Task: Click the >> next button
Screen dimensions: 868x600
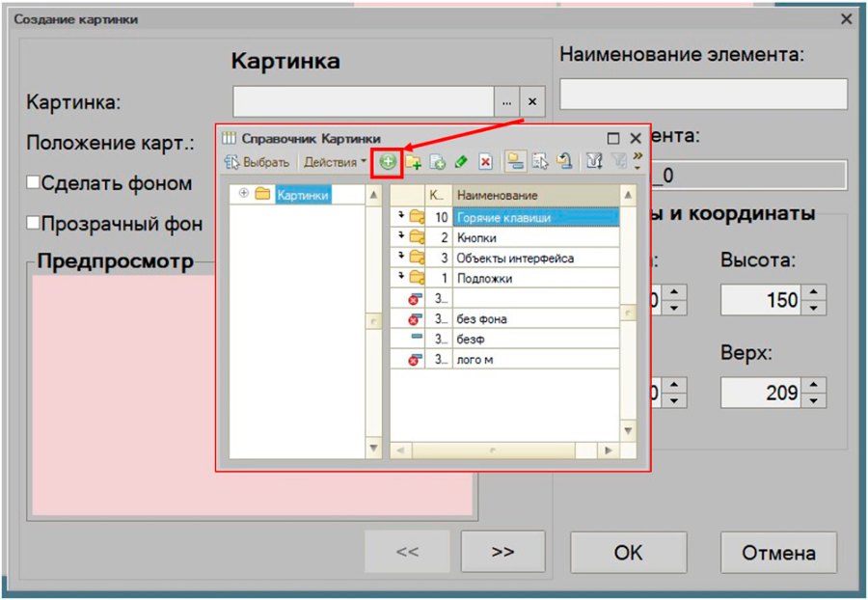Action: (502, 552)
